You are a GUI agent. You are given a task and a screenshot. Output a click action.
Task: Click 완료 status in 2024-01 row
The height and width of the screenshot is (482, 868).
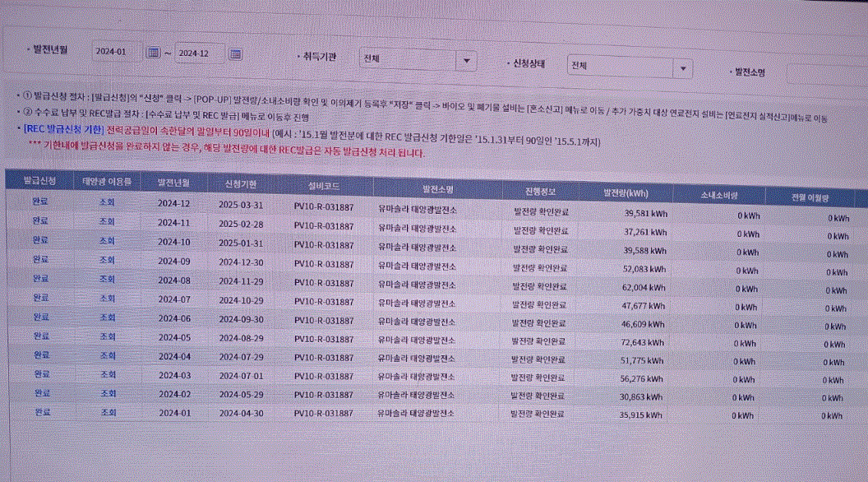[43, 412]
